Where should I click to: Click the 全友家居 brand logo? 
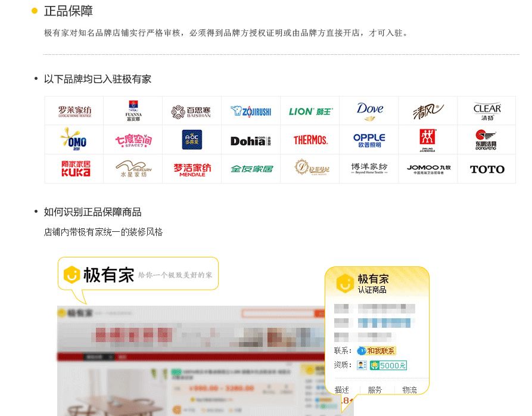[251, 169]
